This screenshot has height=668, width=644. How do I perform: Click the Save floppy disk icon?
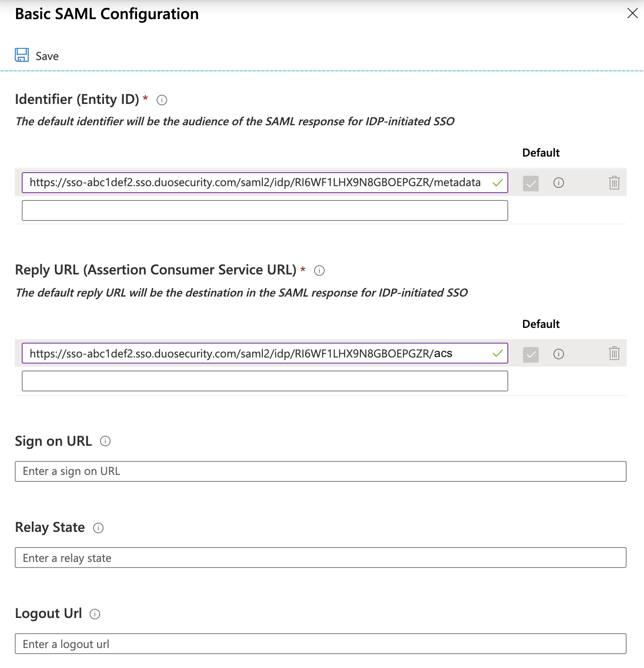pos(21,55)
